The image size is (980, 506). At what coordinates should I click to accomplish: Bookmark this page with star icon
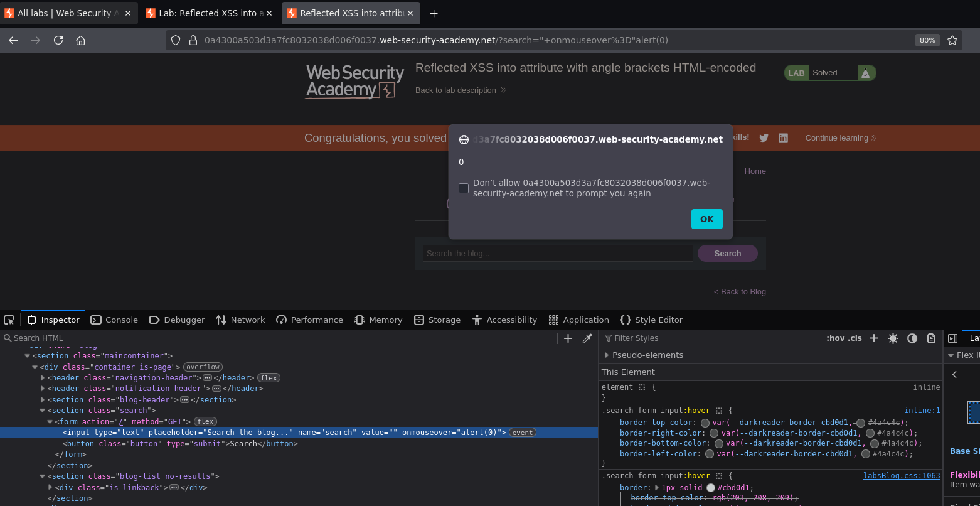tap(952, 40)
